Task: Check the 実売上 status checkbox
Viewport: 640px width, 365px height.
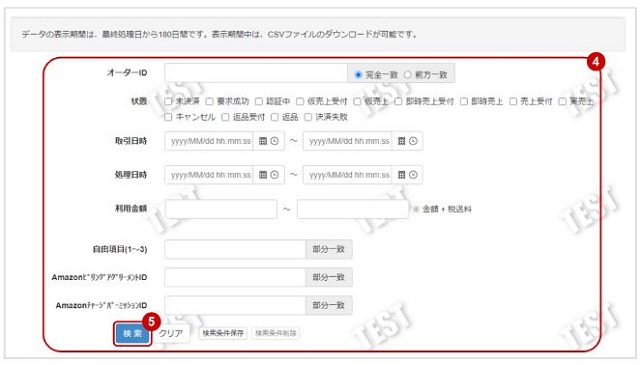Action: 562,101
